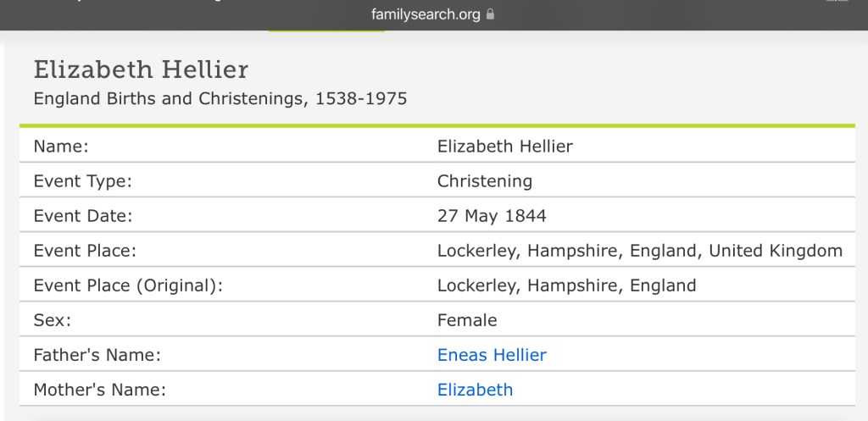Image resolution: width=868 pixels, height=421 pixels.
Task: Click the padlock icon in the address bar
Action: tap(490, 14)
